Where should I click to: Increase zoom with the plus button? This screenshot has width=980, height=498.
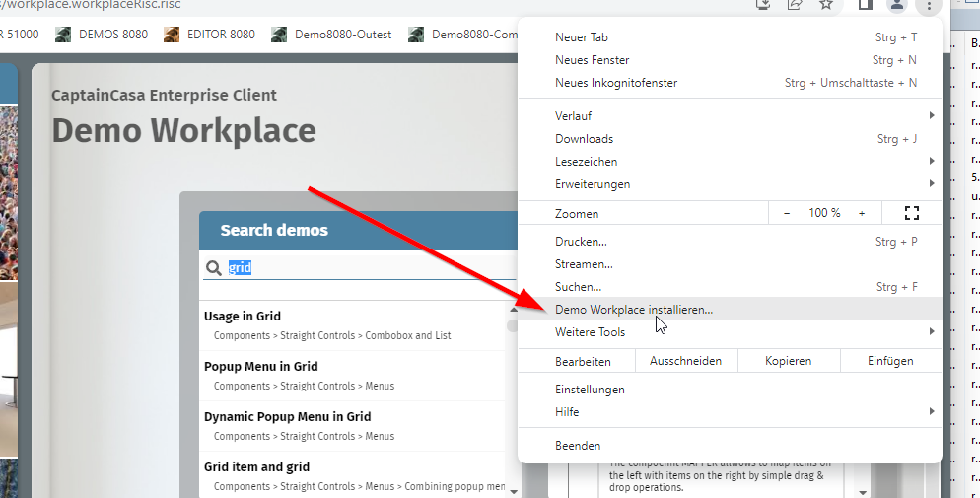[862, 213]
